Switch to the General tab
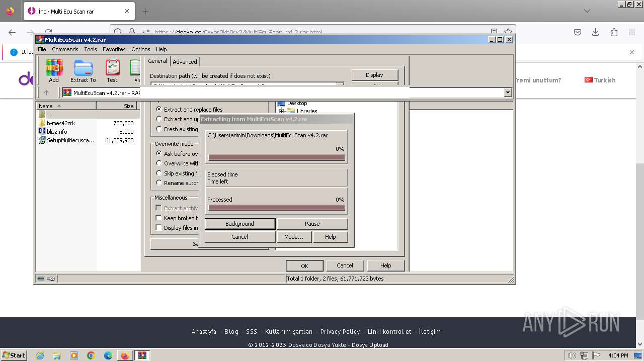The width and height of the screenshot is (644, 362). coord(157,61)
